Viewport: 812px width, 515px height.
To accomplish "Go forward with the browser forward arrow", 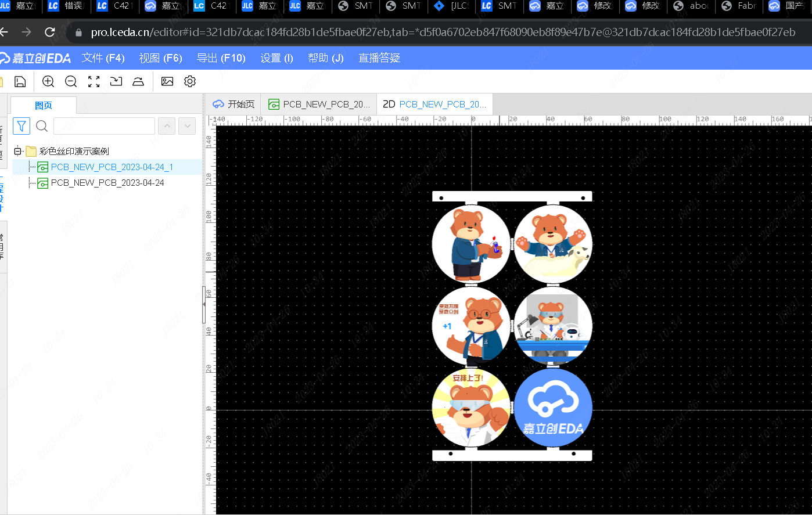I will 26,32.
